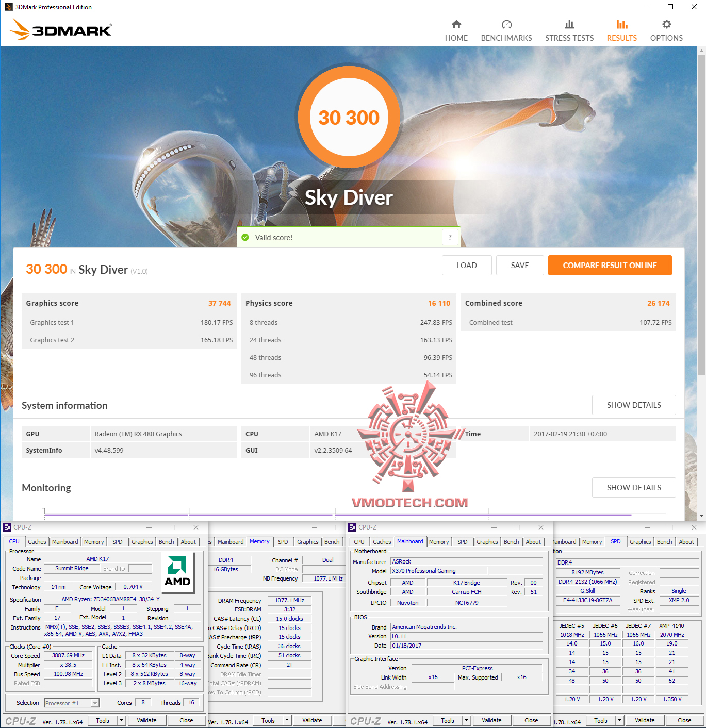Screen dimensions: 706x728
Task: Open Graphics tab in the CPU-Z SPD window
Action: 641,542
